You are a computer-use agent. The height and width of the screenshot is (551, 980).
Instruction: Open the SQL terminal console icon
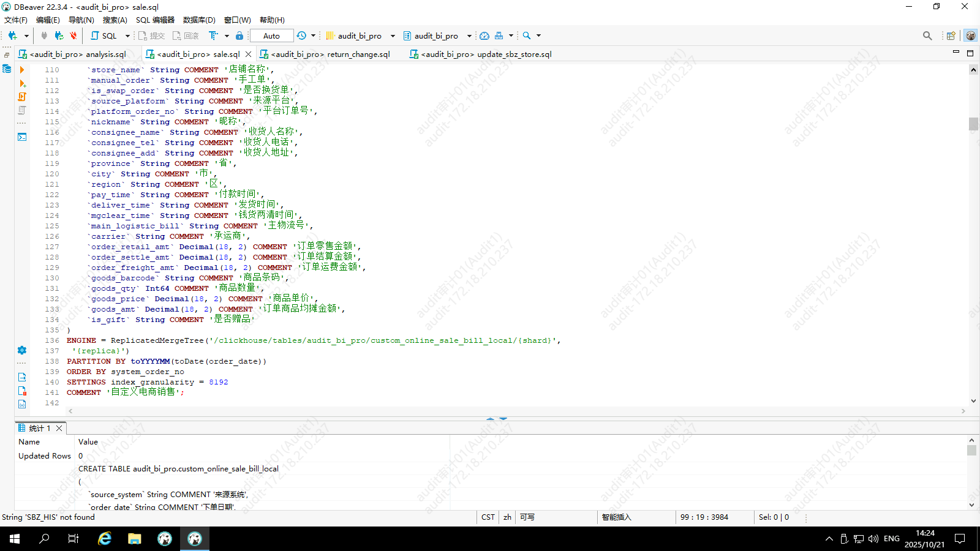[22, 137]
